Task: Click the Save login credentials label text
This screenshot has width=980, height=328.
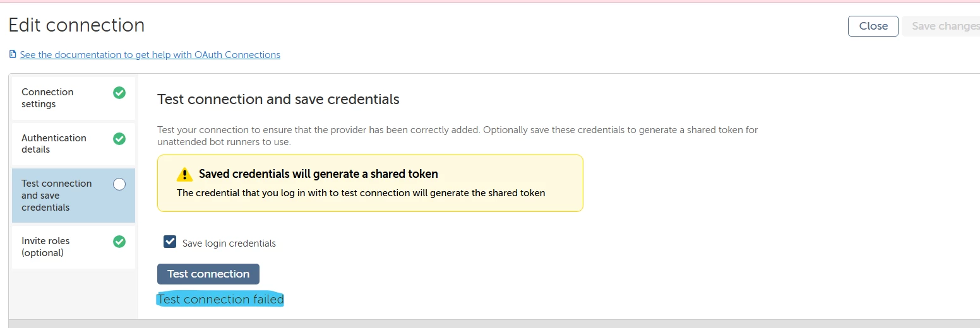Action: 229,243
